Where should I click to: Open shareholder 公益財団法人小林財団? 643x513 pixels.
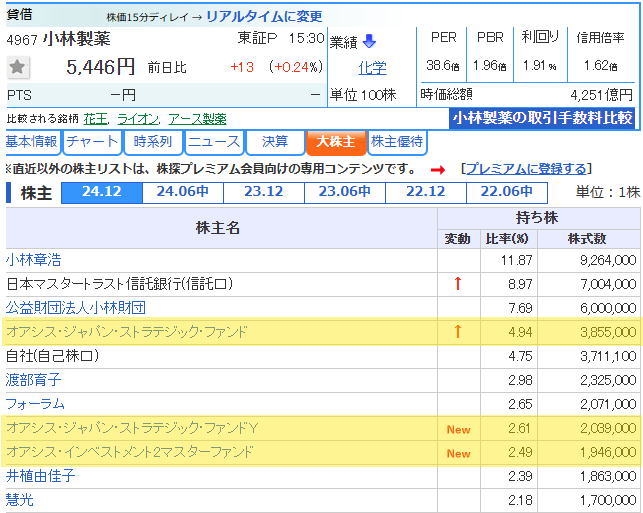coord(76,308)
